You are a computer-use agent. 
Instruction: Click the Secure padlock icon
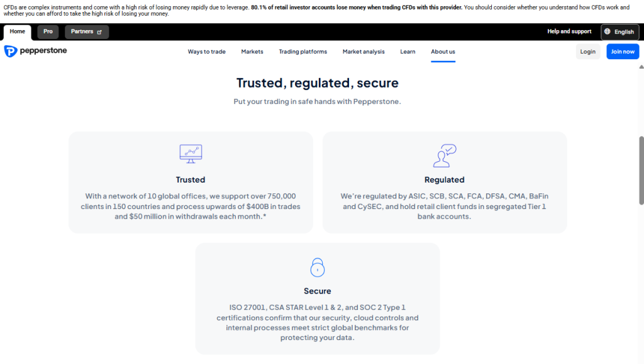click(318, 268)
